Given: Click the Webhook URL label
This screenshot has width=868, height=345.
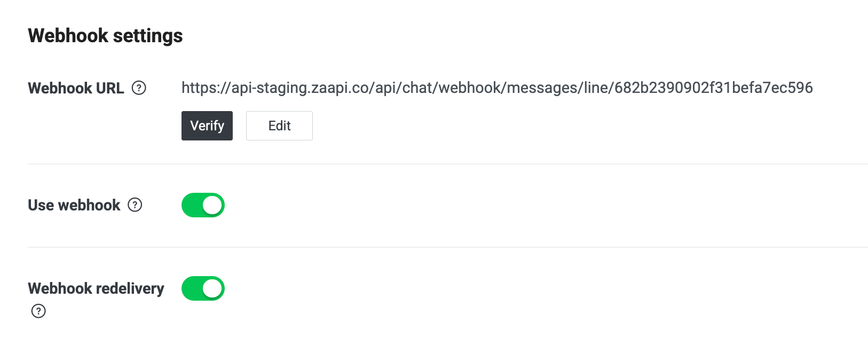Looking at the screenshot, I should click(76, 88).
